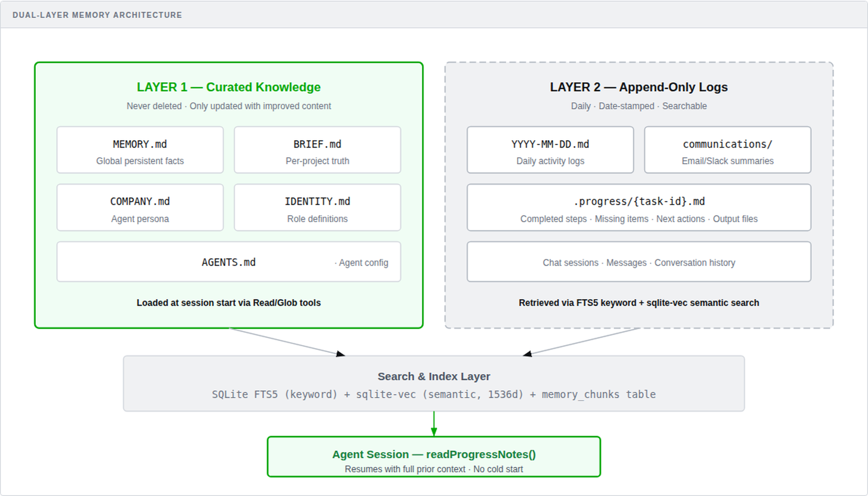Select the Chat sessions conversation history card
The image size is (868, 496).
639,262
